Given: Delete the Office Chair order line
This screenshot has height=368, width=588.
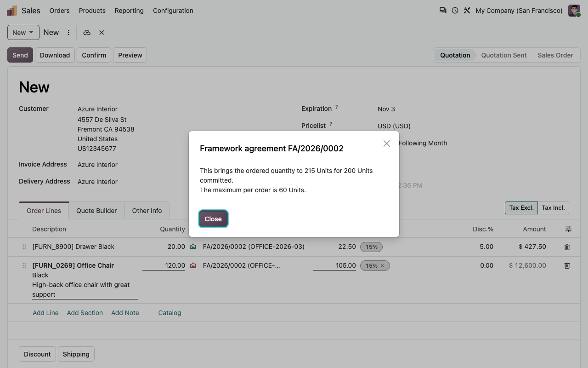Looking at the screenshot, I should pyautogui.click(x=567, y=265).
